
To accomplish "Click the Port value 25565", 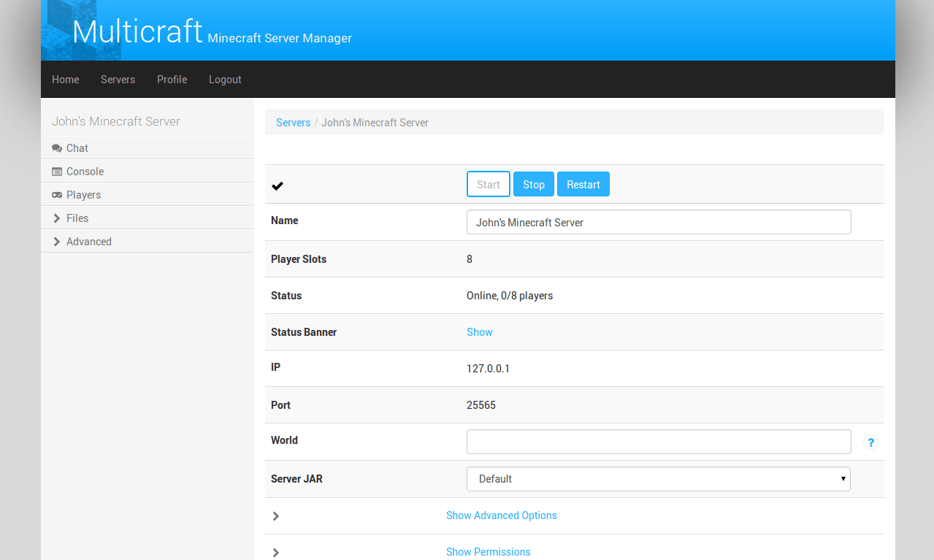I will [481, 405].
